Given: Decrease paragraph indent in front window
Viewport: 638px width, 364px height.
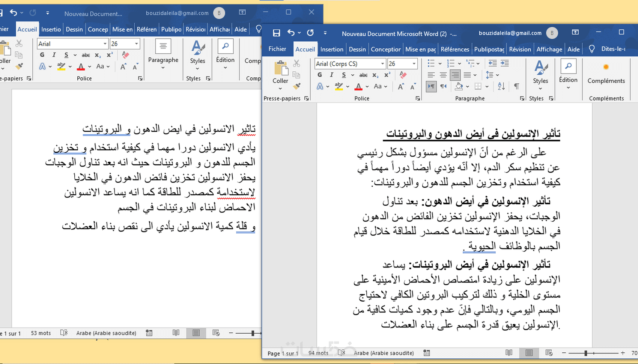Looking at the screenshot, I should [x=493, y=63].
